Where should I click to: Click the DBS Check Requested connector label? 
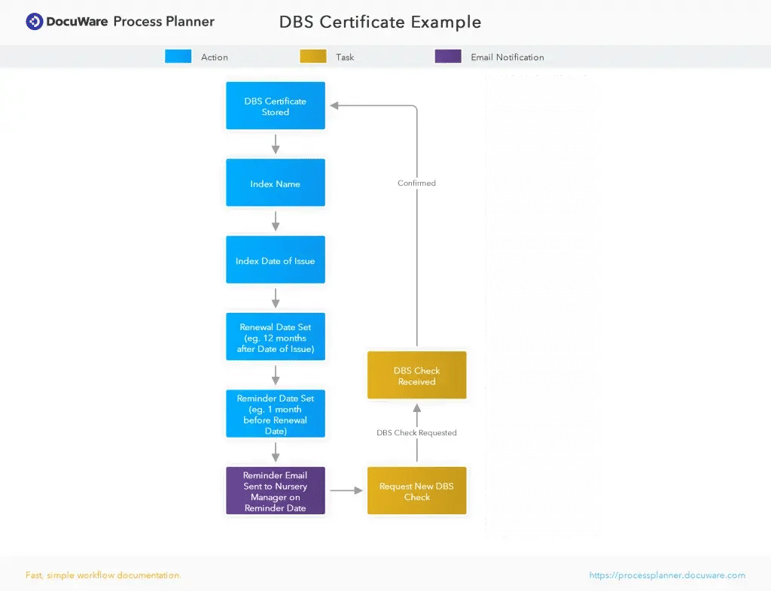416,433
